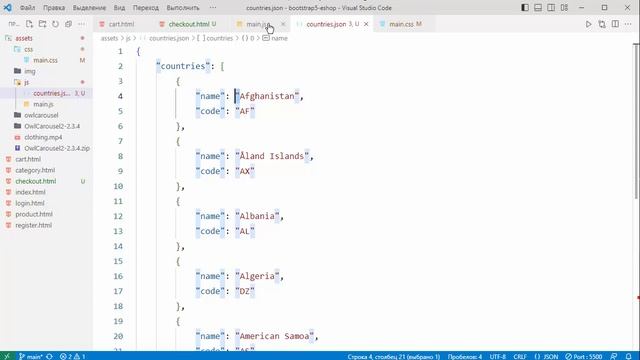The image size is (640, 360).
Task: Click the VS Code logo icon
Action: click(x=7, y=8)
